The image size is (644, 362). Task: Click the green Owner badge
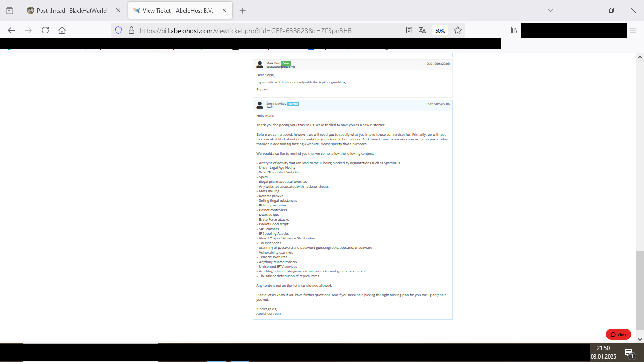tap(286, 63)
